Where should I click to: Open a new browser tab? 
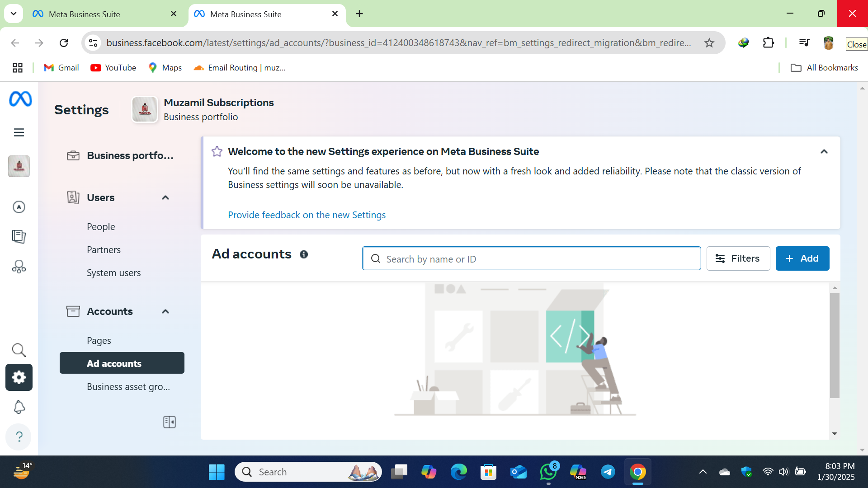pyautogui.click(x=359, y=14)
